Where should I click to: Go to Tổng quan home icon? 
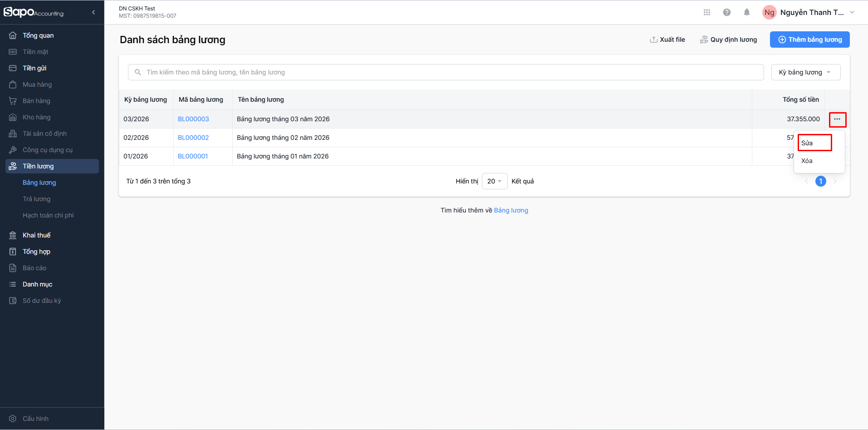13,35
